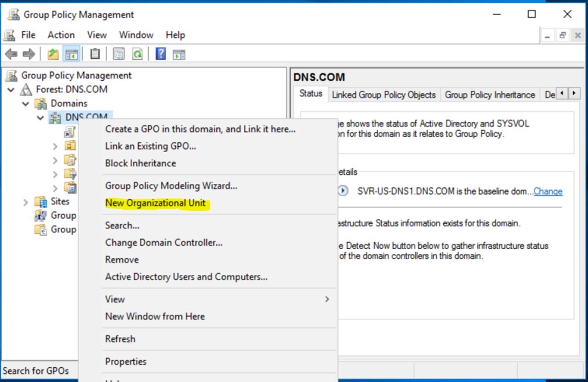The image size is (588, 382).
Task: Click the Change link
Action: coord(548,191)
